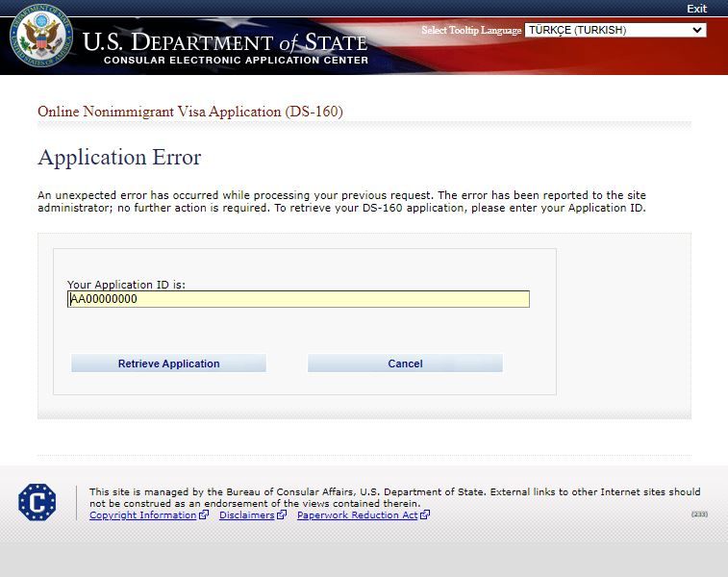Click the Department of State seal logo
The height and width of the screenshot is (577, 728).
(40, 36)
